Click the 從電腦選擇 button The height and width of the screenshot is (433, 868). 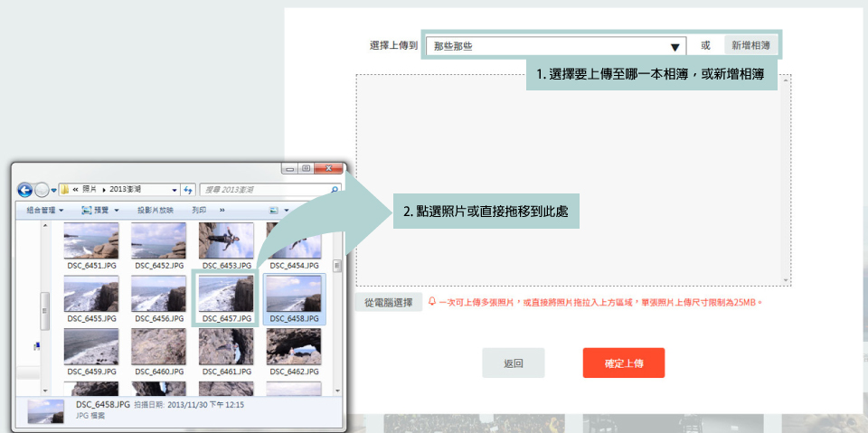coord(389,302)
